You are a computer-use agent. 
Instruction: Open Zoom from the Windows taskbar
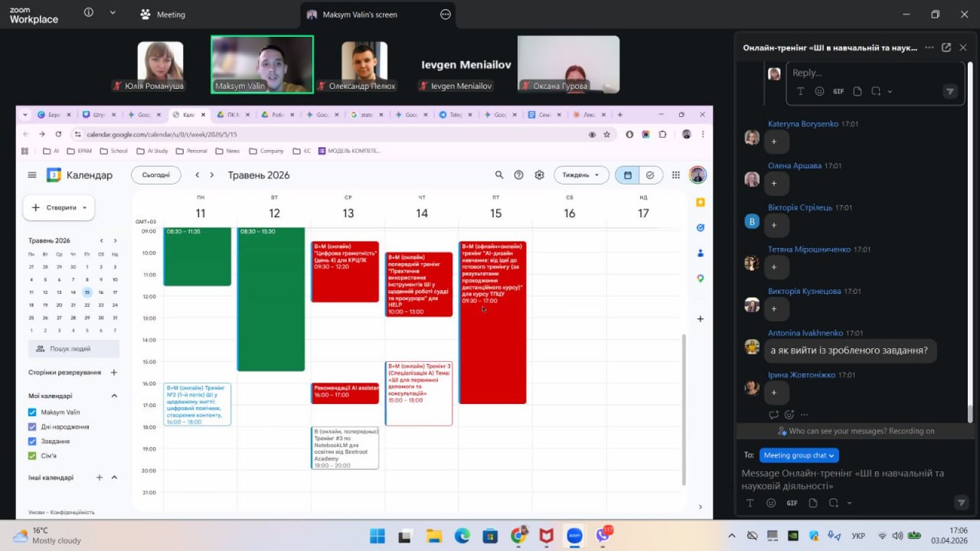pyautogui.click(x=574, y=536)
